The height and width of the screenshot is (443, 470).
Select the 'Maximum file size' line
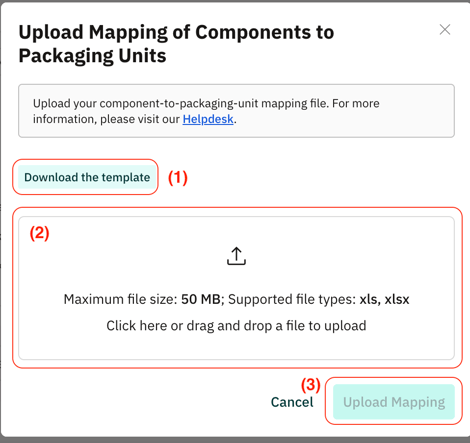click(236, 299)
